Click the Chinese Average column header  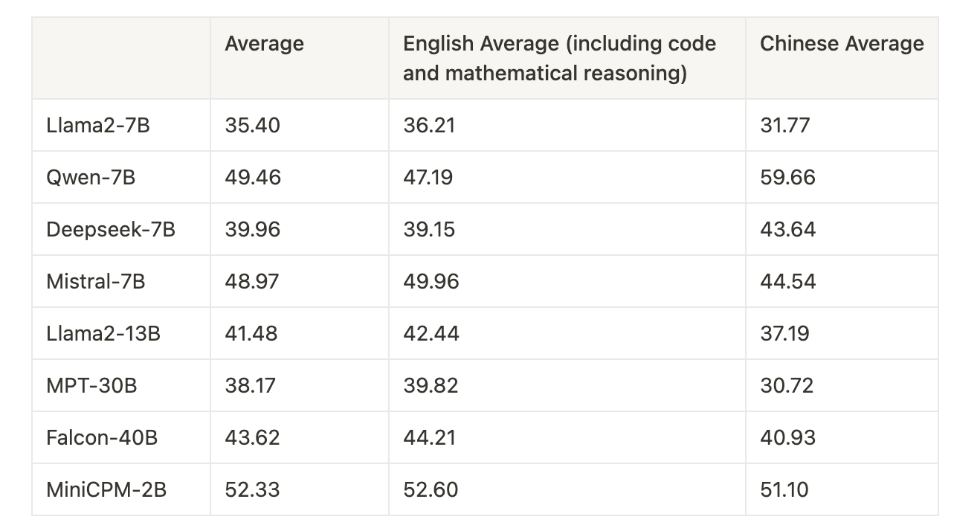842,44
